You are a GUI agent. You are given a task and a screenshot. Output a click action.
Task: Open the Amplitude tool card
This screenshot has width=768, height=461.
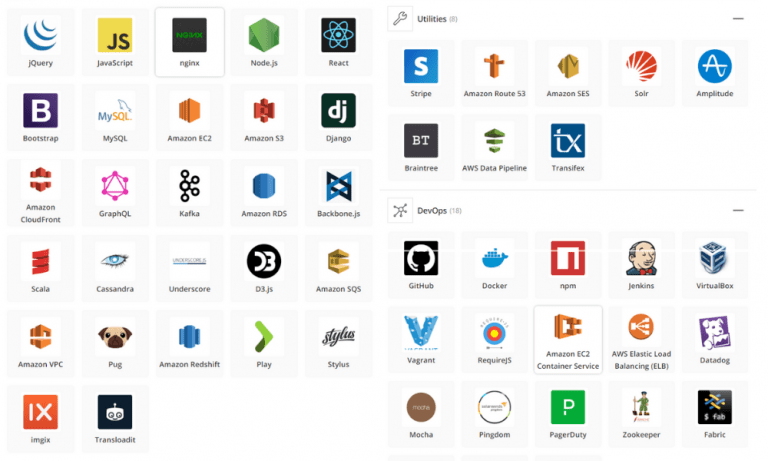point(715,73)
